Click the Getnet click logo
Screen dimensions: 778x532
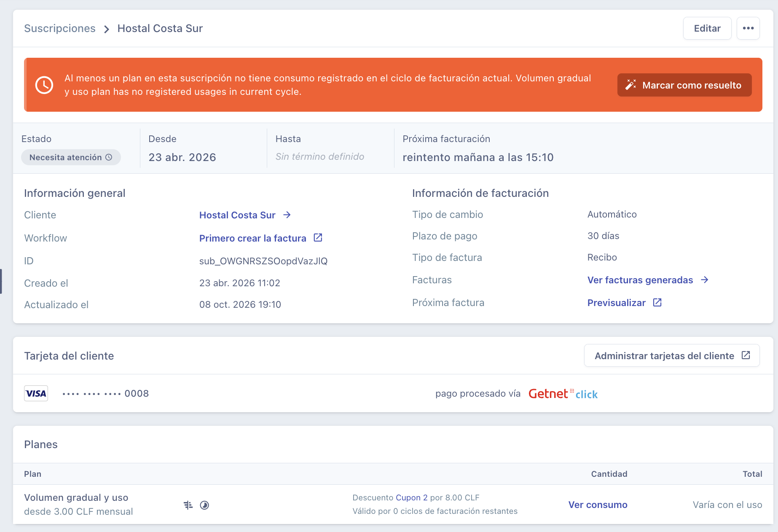point(563,394)
